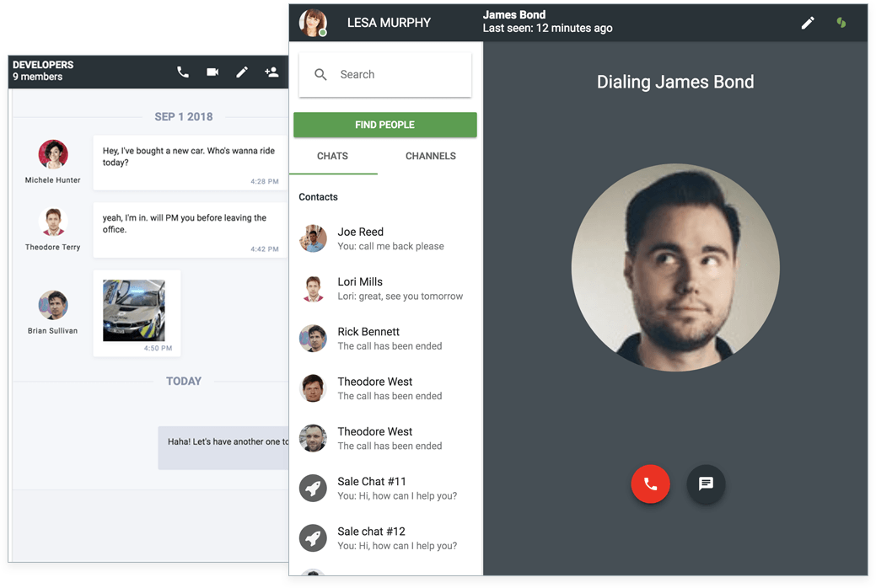Image resolution: width=876 pixels, height=588 pixels.
Task: Open the Joe Reed conversation
Action: point(385,238)
